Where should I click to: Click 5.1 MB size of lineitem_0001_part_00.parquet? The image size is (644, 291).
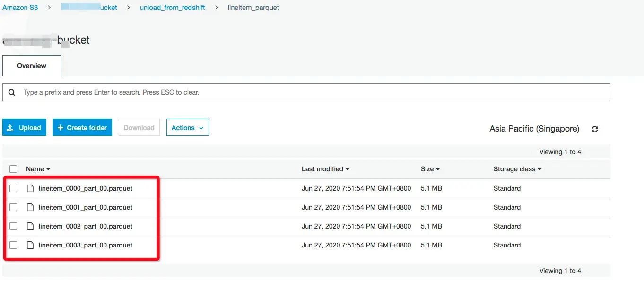click(x=431, y=207)
